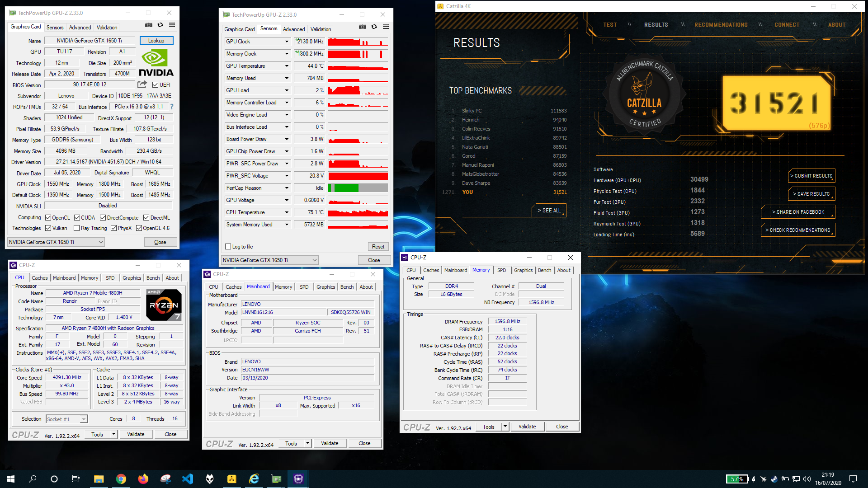
Task: Click the GPU Name field in GPU-Z
Action: tap(90, 41)
